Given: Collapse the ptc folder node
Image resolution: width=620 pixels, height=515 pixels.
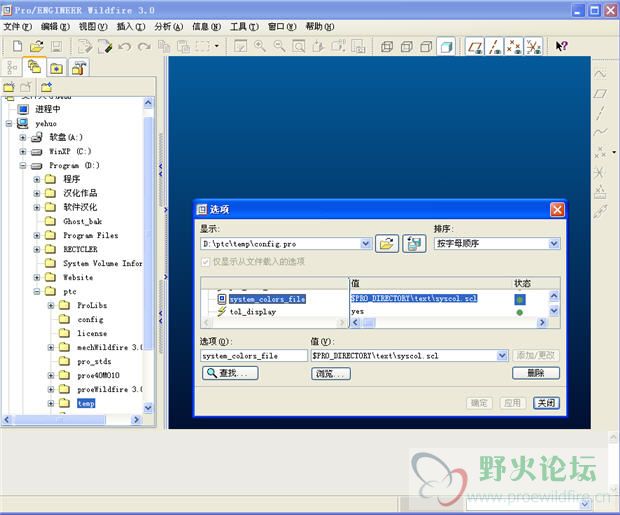Looking at the screenshot, I should coord(37,292).
